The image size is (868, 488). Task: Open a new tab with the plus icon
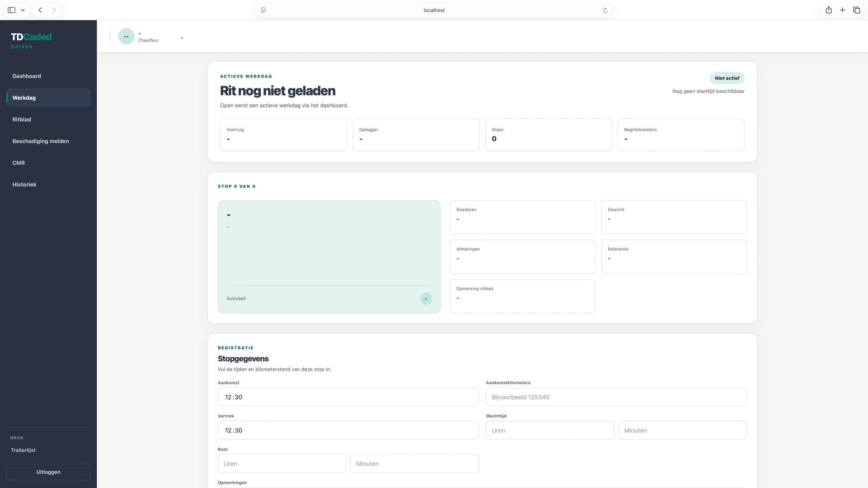pyautogui.click(x=842, y=10)
